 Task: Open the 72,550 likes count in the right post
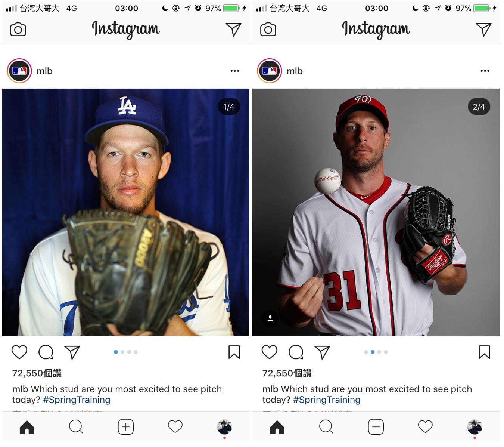coord(287,373)
